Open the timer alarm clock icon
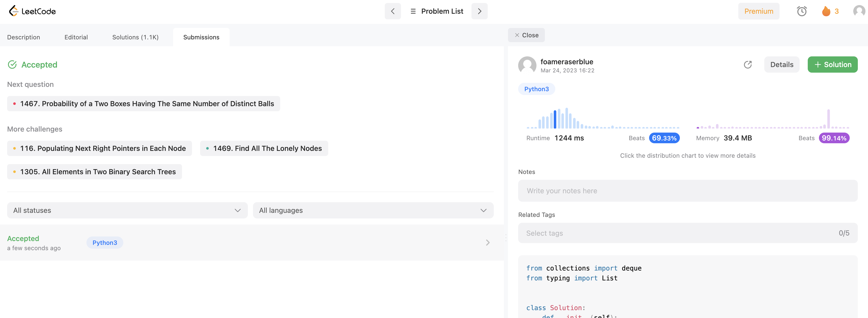868x318 pixels. pos(802,11)
